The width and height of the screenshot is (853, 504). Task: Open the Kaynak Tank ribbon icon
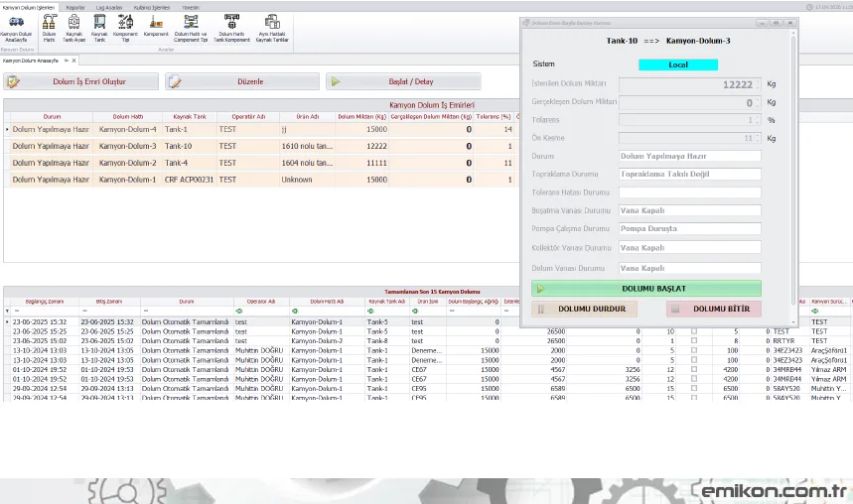(x=99, y=28)
